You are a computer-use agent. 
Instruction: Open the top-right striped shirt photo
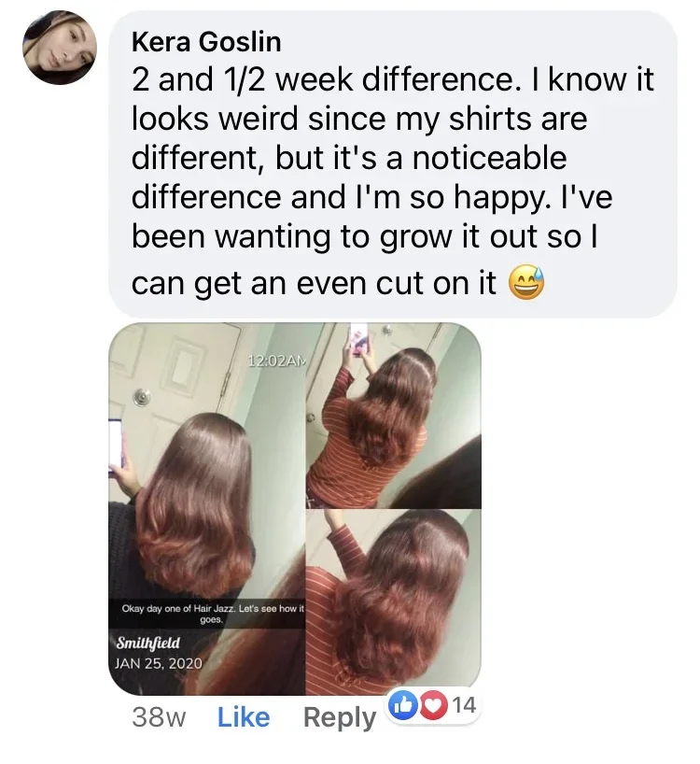[x=394, y=416]
